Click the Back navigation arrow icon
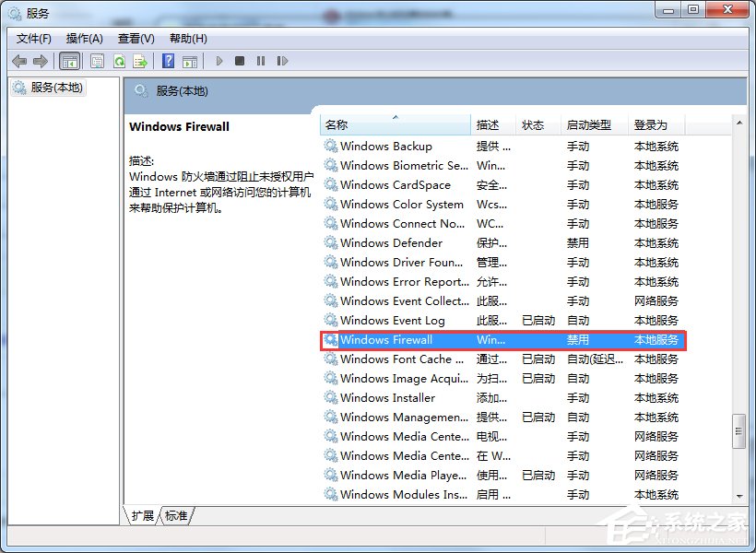756x553 pixels. pyautogui.click(x=18, y=60)
